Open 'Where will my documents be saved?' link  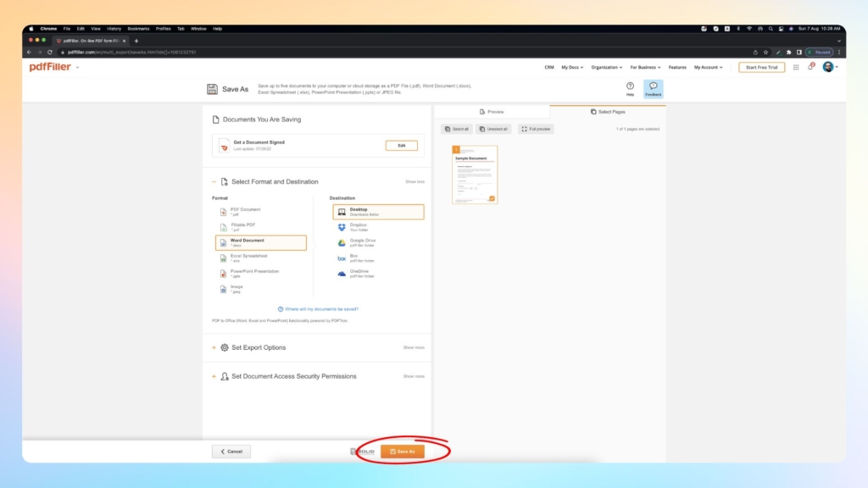coord(319,308)
